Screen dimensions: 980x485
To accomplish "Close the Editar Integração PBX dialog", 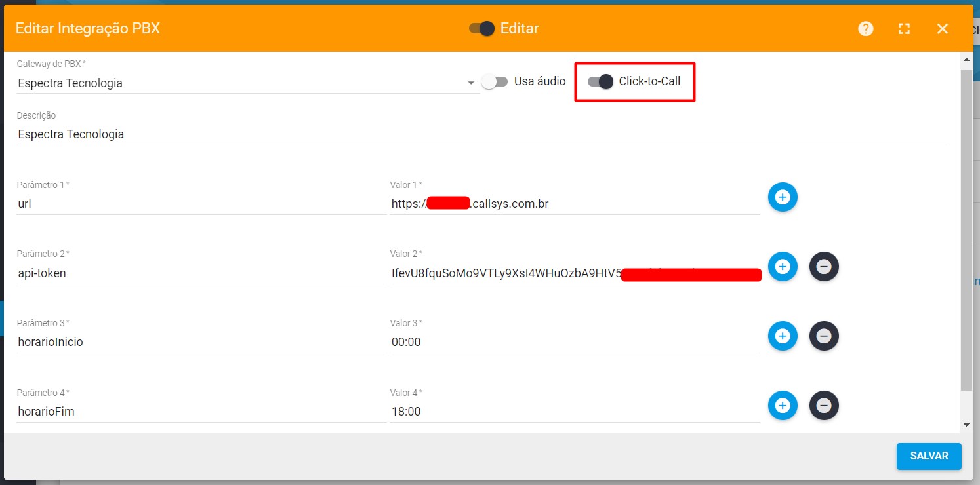I will [943, 29].
